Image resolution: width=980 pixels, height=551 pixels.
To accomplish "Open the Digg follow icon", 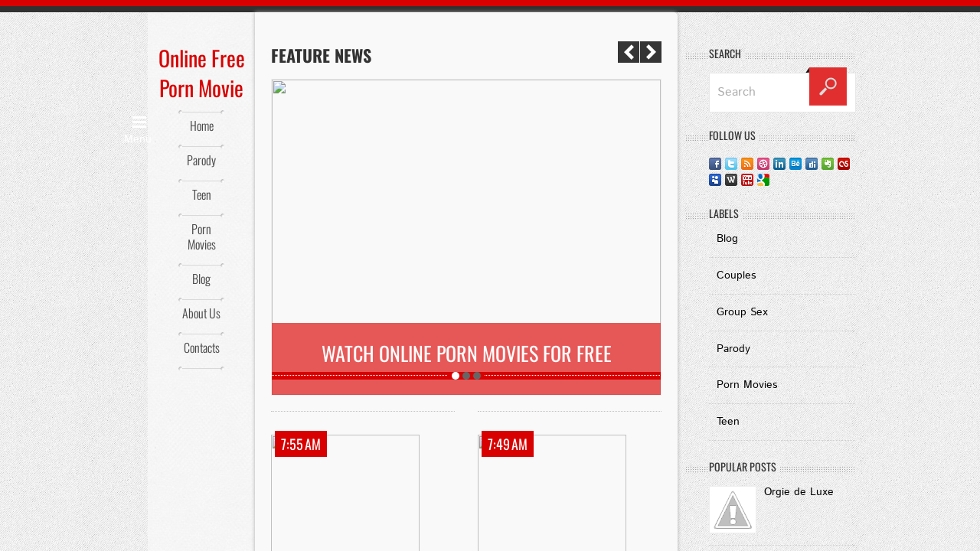I will click(x=812, y=164).
